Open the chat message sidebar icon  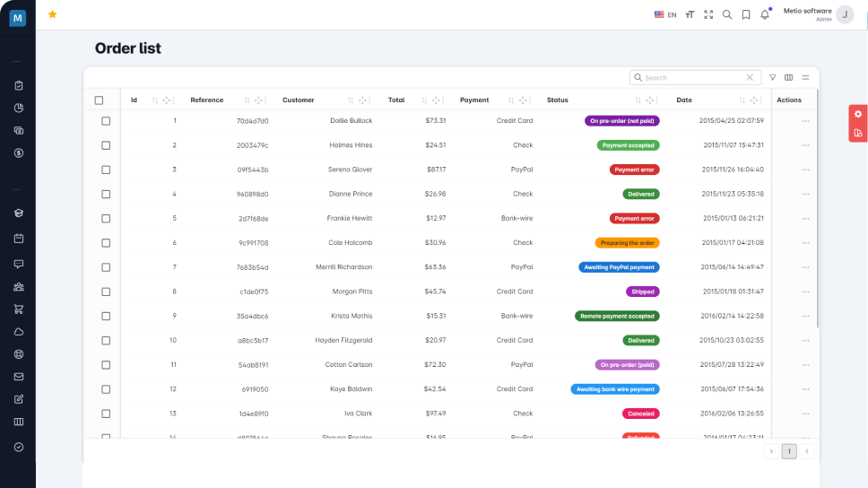click(19, 264)
